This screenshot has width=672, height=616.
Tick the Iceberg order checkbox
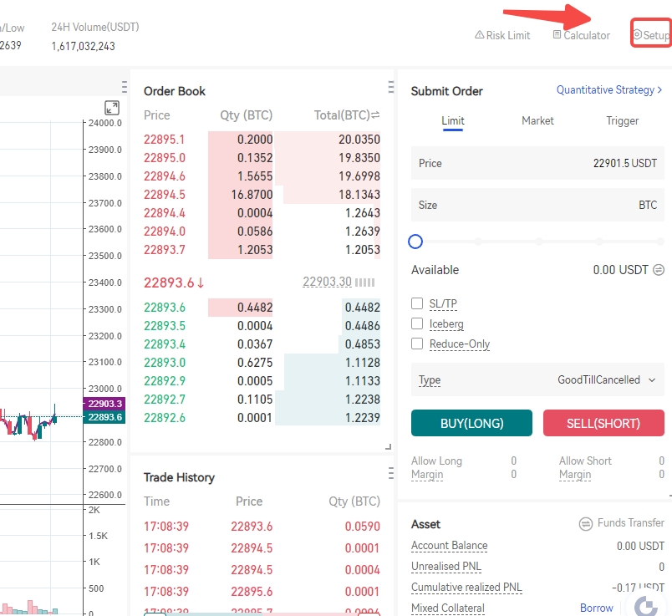pyautogui.click(x=417, y=323)
